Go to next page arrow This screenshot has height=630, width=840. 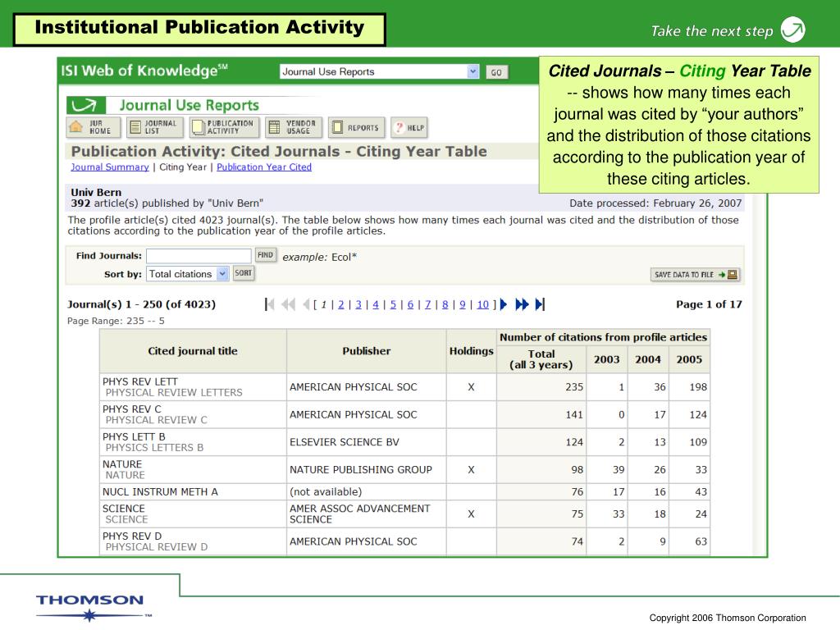click(503, 304)
